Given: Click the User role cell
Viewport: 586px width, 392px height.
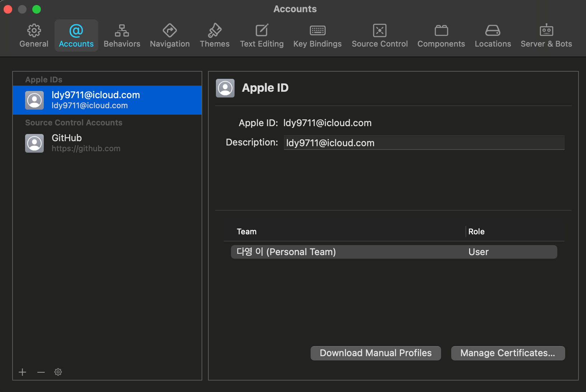Looking at the screenshot, I should (x=478, y=252).
